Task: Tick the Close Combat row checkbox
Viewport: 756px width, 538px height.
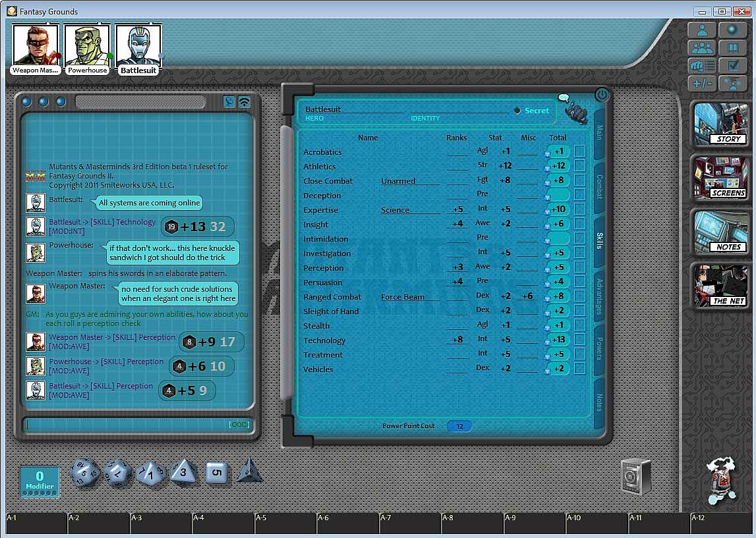Action: (x=580, y=180)
